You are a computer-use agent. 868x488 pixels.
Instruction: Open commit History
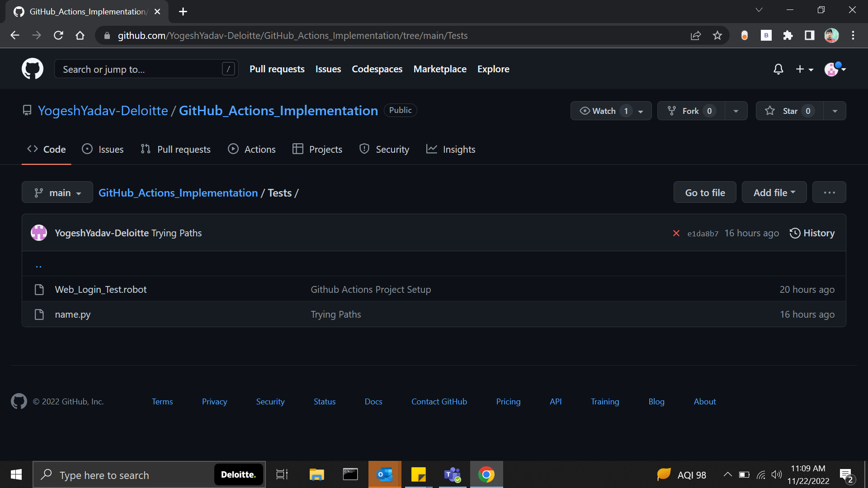[812, 233]
